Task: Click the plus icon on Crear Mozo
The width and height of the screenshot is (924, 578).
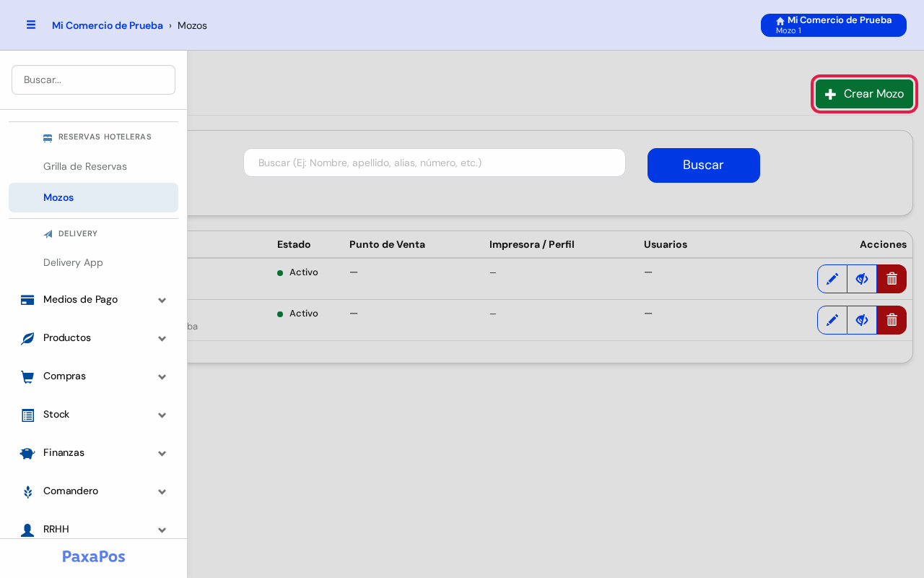Action: (831, 94)
